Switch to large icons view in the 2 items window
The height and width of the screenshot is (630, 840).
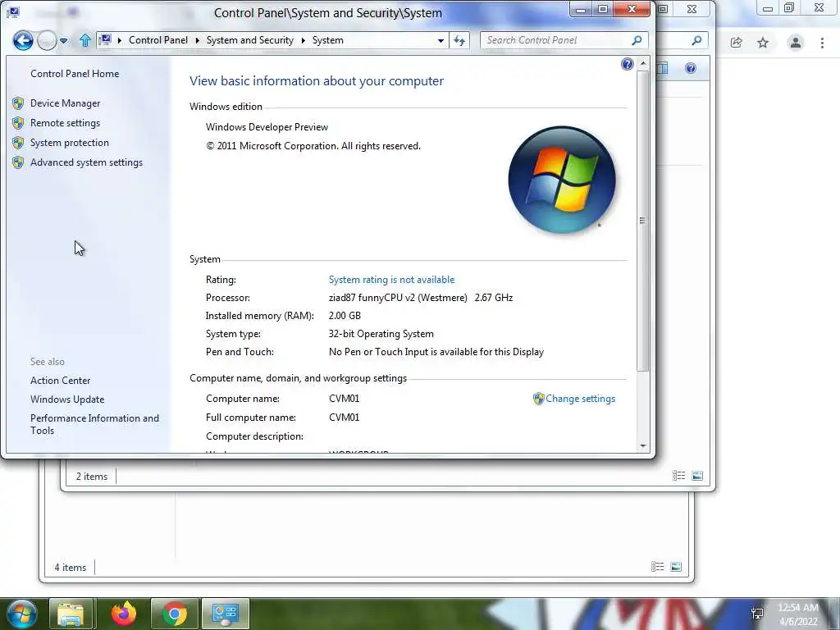coord(697,476)
